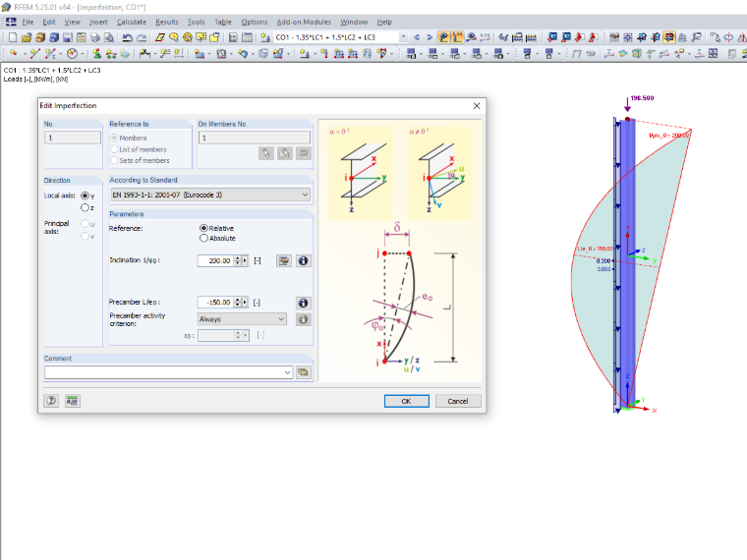Image resolution: width=747 pixels, height=560 pixels.
Task: Confirm the dialog with OK
Action: pyautogui.click(x=406, y=401)
